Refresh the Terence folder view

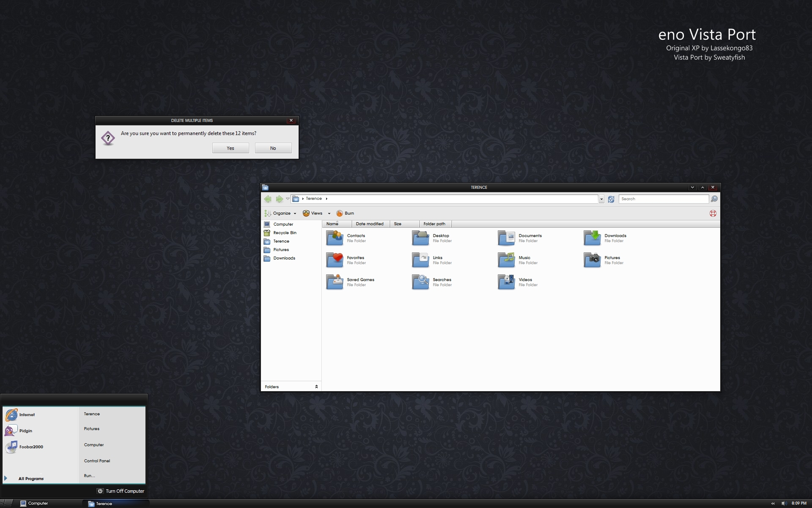(x=611, y=199)
